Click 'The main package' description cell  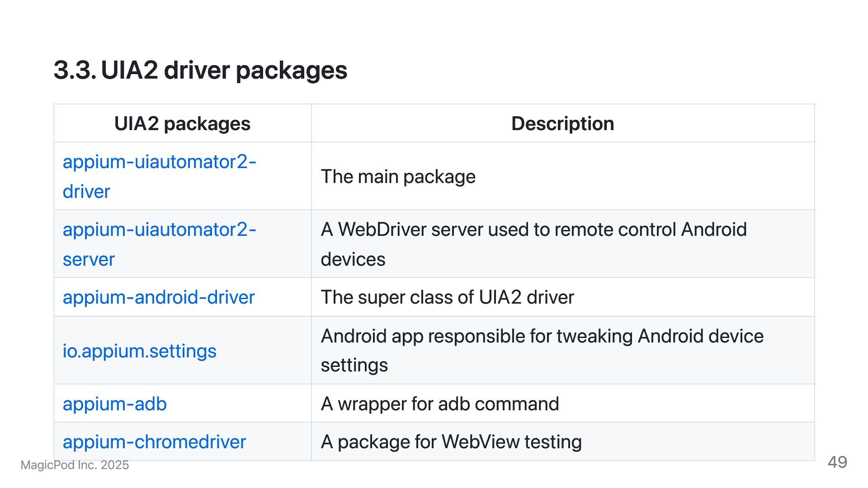click(x=398, y=176)
